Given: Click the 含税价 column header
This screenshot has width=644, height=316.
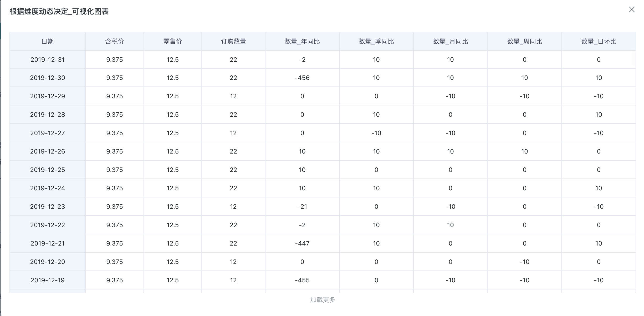Looking at the screenshot, I should point(115,41).
